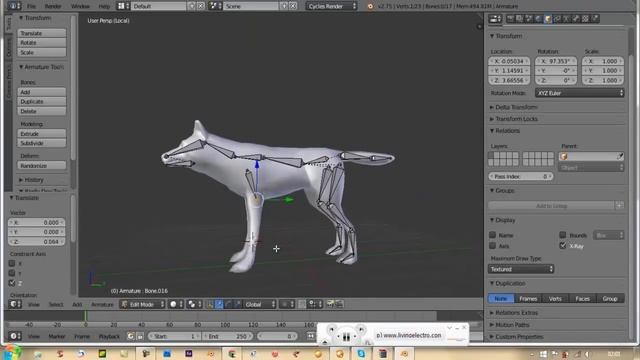The height and width of the screenshot is (360, 640).
Task: Open the Help menu
Action: [104, 6]
